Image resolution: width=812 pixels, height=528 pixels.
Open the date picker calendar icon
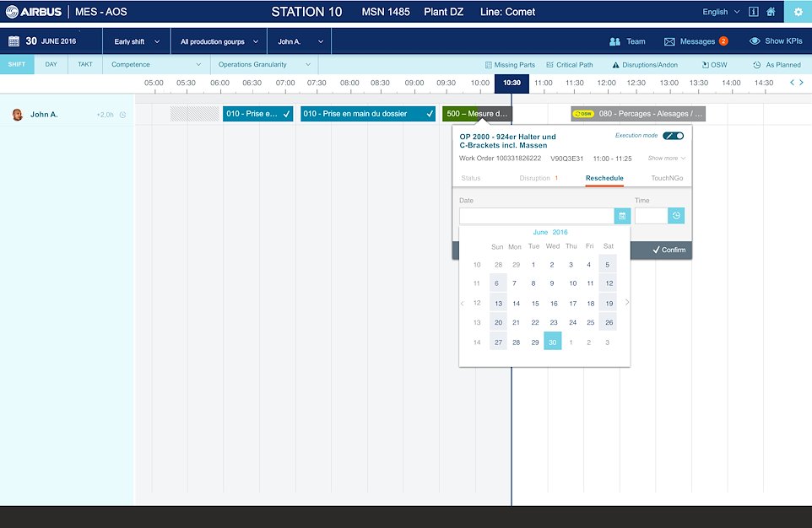coord(622,216)
